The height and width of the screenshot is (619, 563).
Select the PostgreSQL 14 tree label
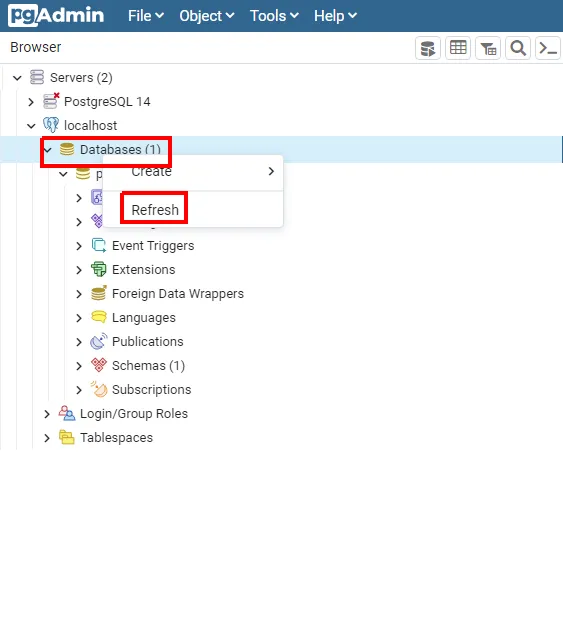[107, 101]
